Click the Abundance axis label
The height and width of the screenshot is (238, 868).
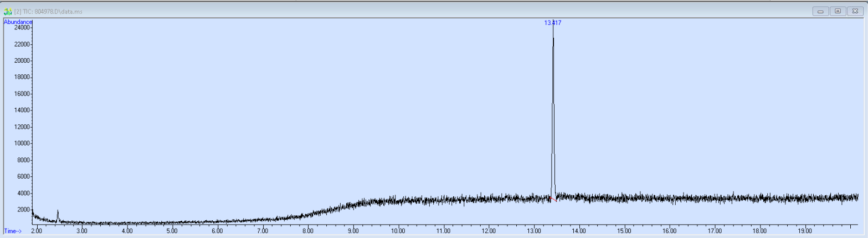(x=18, y=22)
